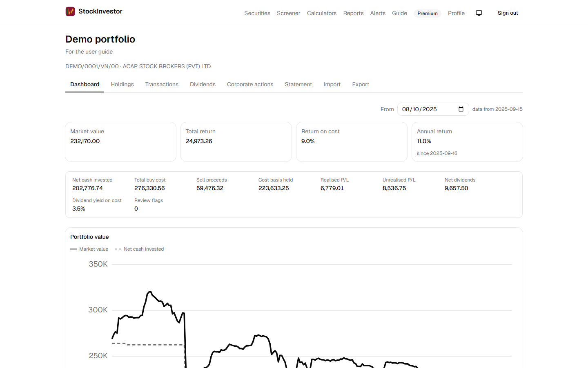Click the Annual return 11.0% value
588x368 pixels.
[424, 141]
